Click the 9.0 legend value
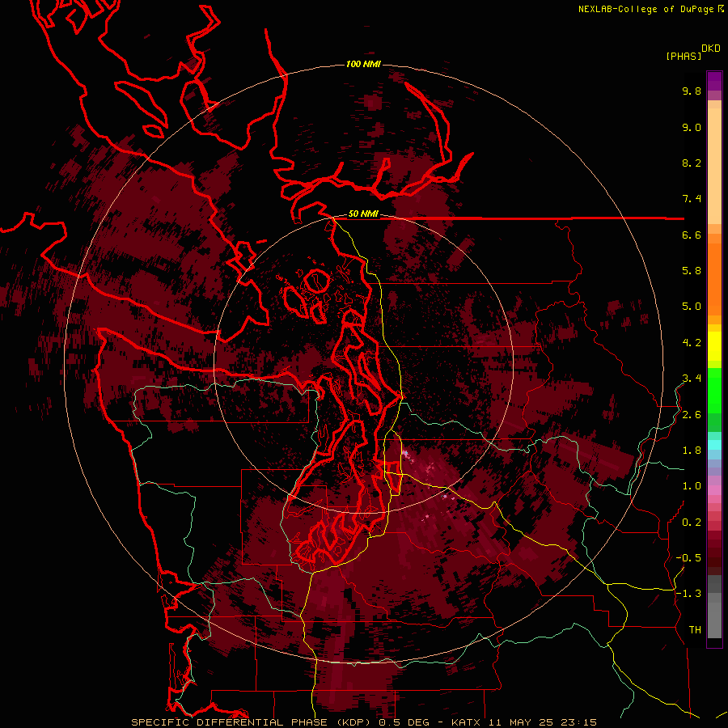 pyautogui.click(x=692, y=127)
